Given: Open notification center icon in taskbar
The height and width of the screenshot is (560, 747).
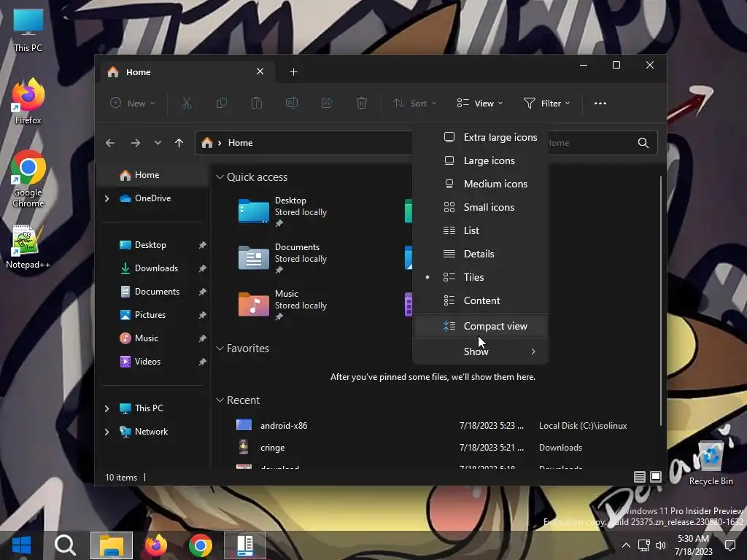Looking at the screenshot, I should pos(729,545).
